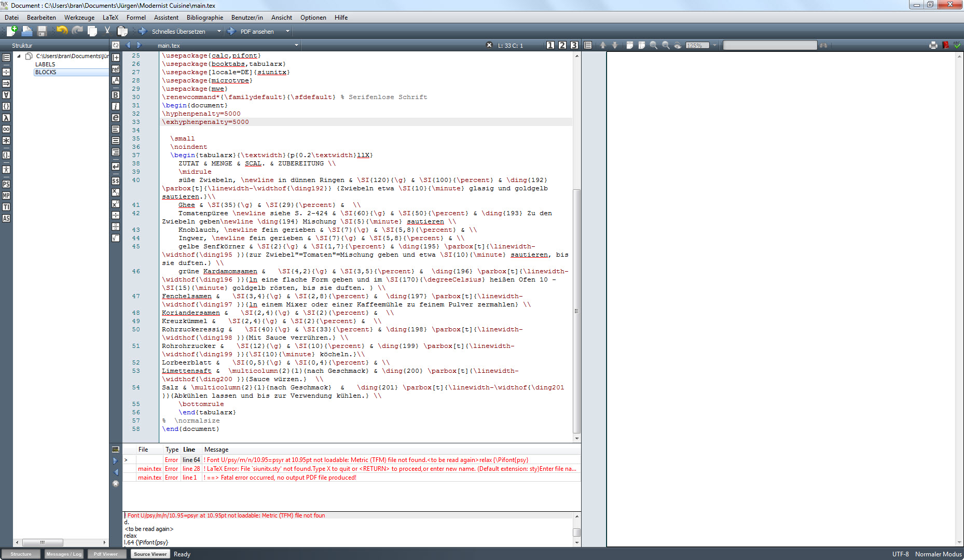This screenshot has width=964, height=560.
Task: Select the siunitx.sty not found error row
Action: click(x=352, y=469)
